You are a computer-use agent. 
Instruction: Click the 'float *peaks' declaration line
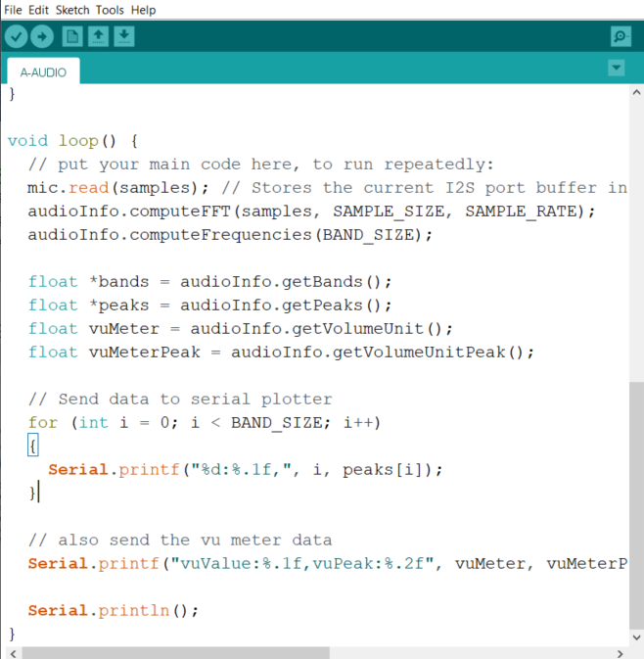tap(210, 306)
